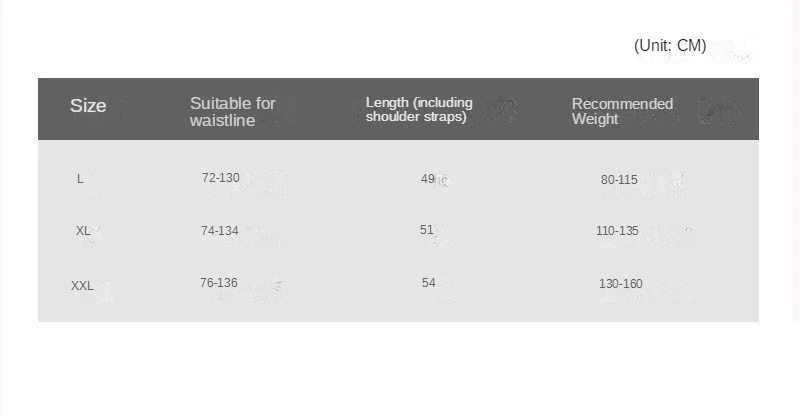Click waistline value 76-136

[219, 283]
